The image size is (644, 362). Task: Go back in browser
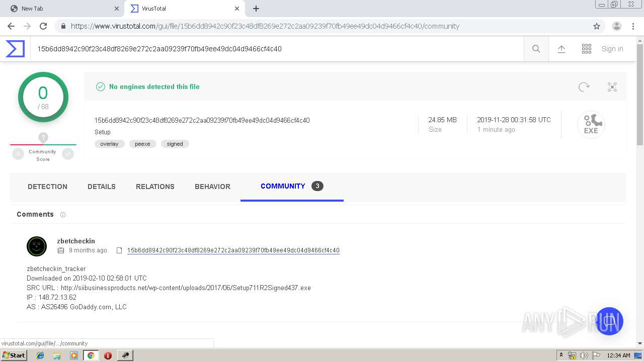11,26
